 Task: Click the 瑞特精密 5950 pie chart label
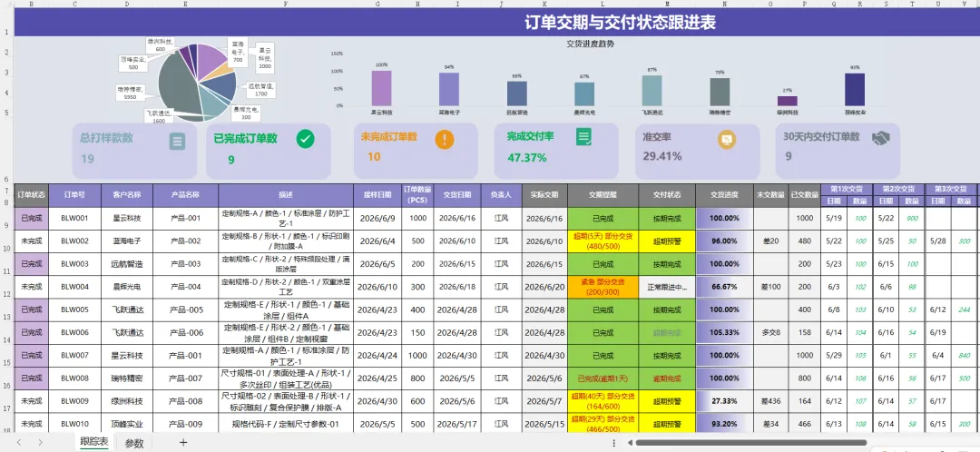pos(132,93)
